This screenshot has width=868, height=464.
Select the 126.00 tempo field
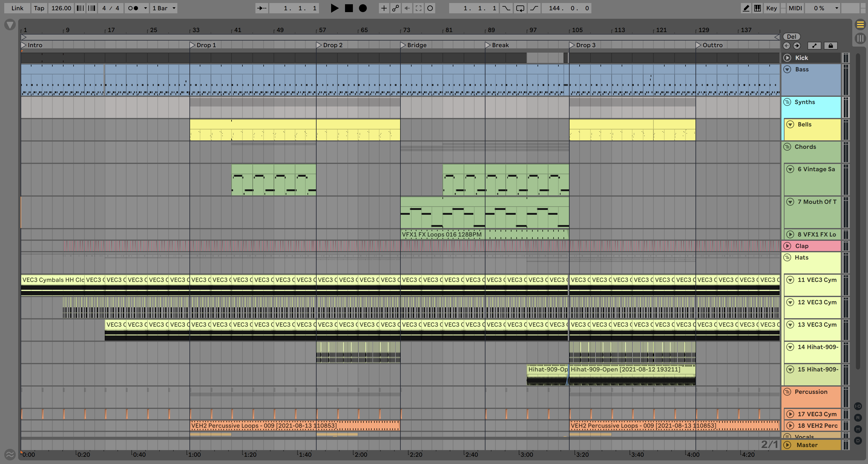pyautogui.click(x=61, y=8)
